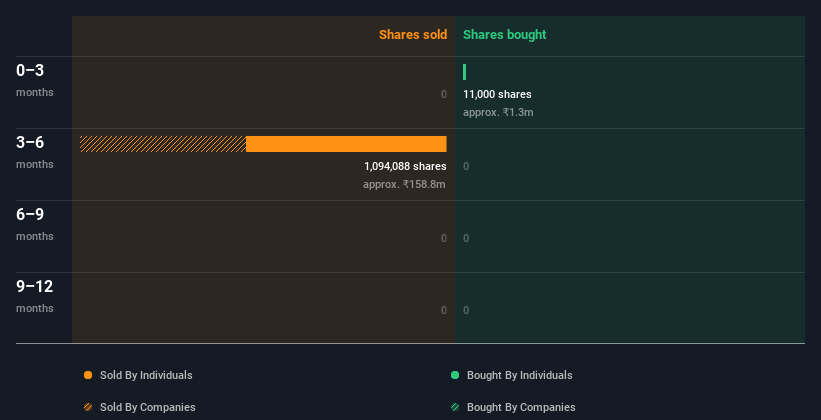821x420 pixels.
Task: Select the Sold By Individuals legend label
Action: (146, 375)
